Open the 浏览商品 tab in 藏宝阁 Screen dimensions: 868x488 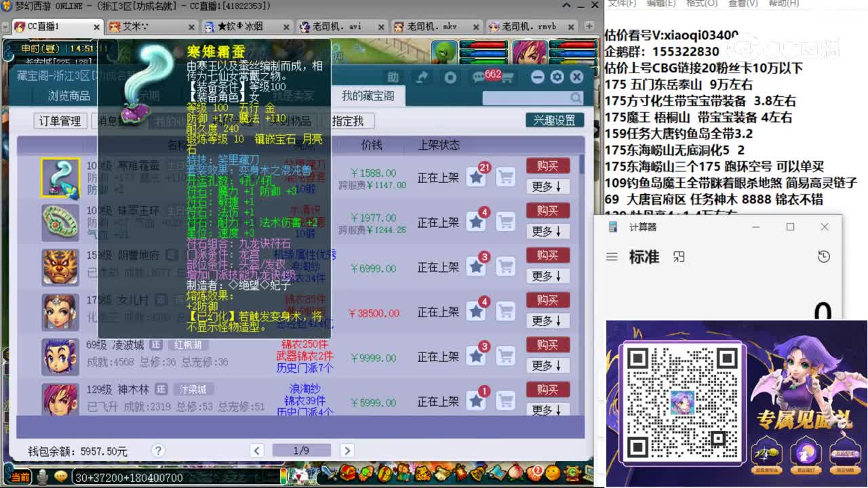pos(69,96)
